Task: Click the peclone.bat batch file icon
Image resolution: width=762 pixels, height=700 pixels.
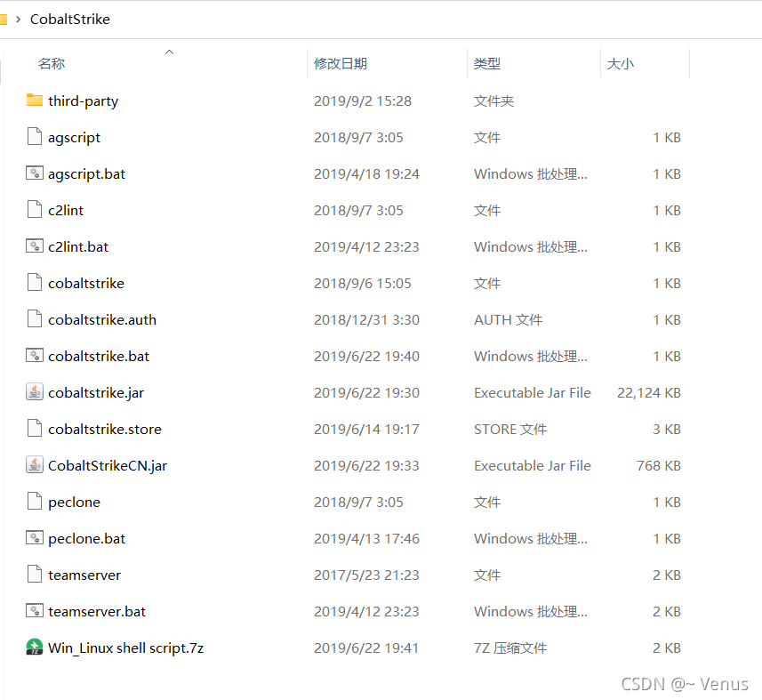Action: point(34,537)
